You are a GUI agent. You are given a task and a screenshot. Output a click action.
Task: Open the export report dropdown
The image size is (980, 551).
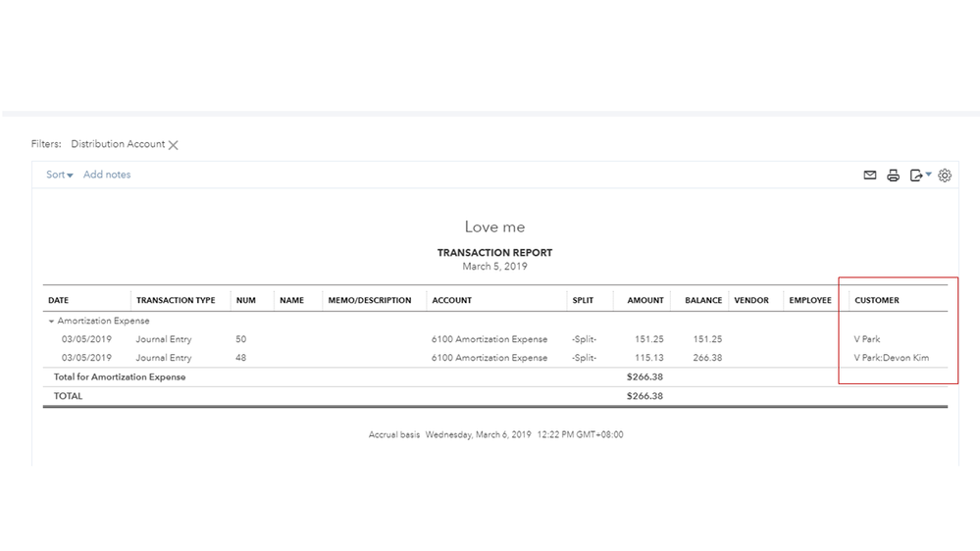point(920,175)
